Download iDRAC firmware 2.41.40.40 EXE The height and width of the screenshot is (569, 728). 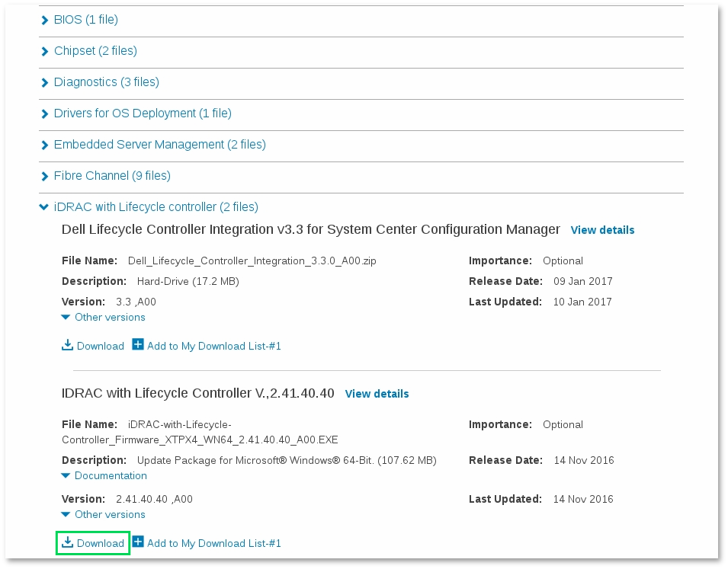click(x=101, y=543)
